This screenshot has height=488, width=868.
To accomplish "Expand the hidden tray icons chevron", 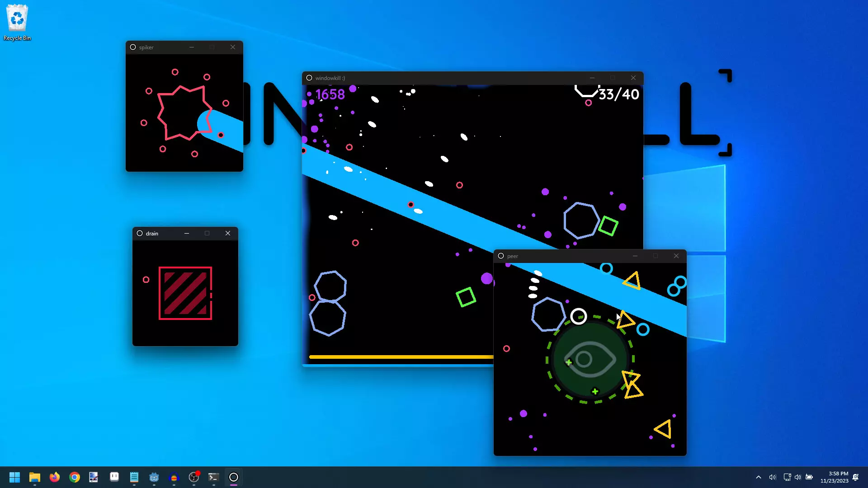I will [759, 477].
